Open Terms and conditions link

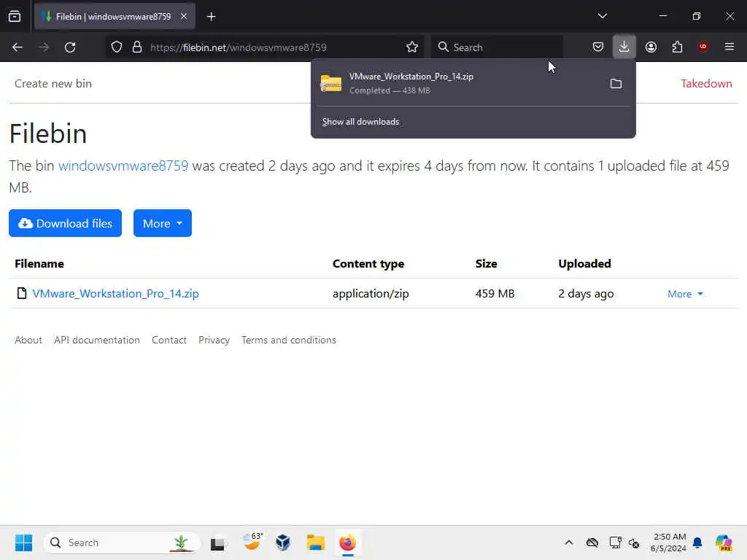click(x=289, y=340)
